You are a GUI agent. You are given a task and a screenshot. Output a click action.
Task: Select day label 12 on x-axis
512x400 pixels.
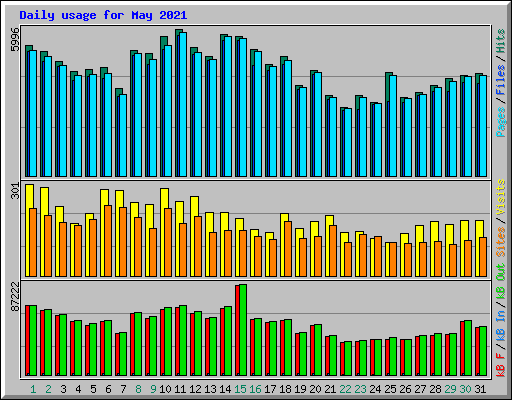(x=195, y=389)
